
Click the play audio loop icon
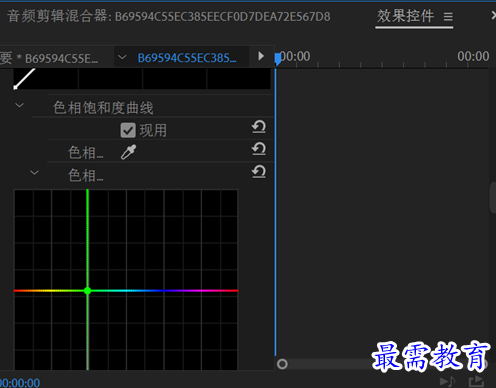pos(447,381)
